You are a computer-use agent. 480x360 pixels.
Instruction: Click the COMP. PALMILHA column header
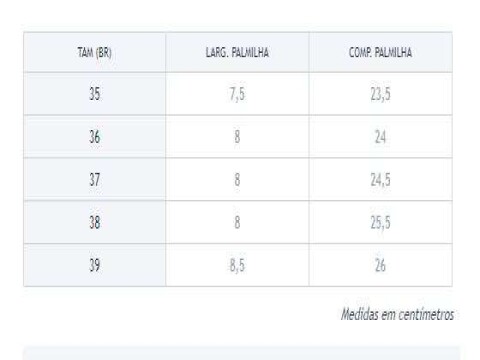coord(380,52)
